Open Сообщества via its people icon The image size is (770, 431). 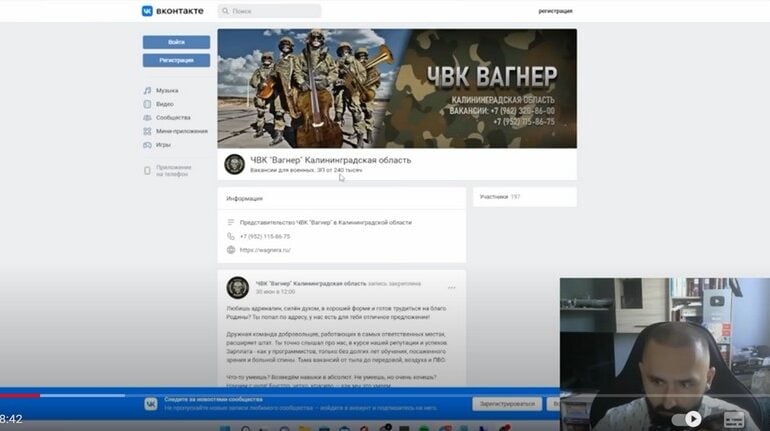pos(147,118)
